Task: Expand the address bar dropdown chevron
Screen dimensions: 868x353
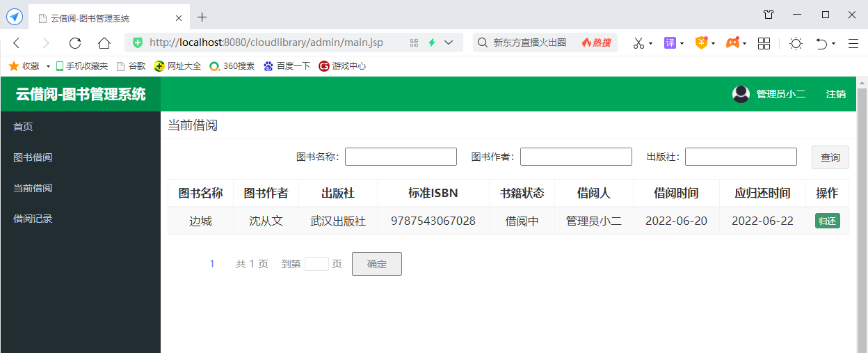Action: coord(449,42)
